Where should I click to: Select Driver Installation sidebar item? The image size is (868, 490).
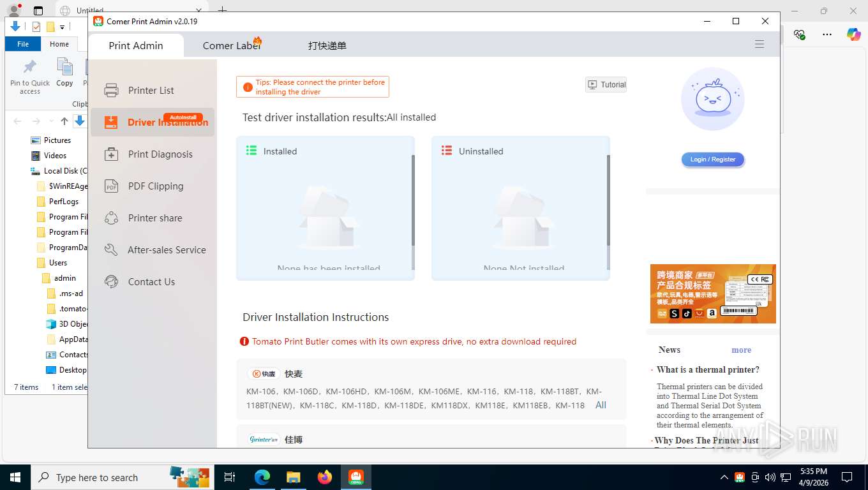152,122
